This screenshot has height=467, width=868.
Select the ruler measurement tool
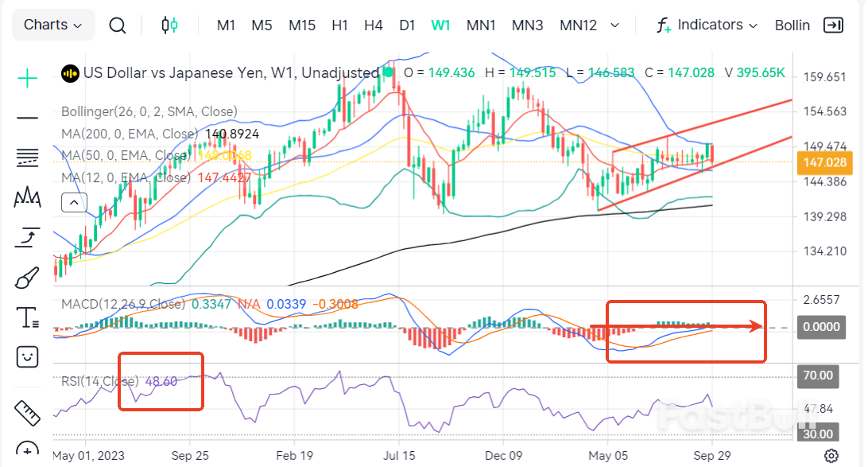coord(26,412)
